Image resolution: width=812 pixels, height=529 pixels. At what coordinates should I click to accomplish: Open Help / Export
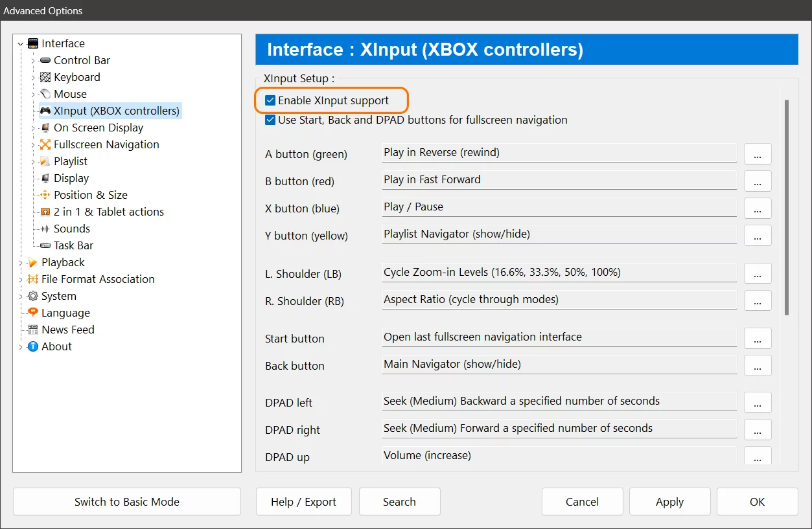(x=303, y=502)
